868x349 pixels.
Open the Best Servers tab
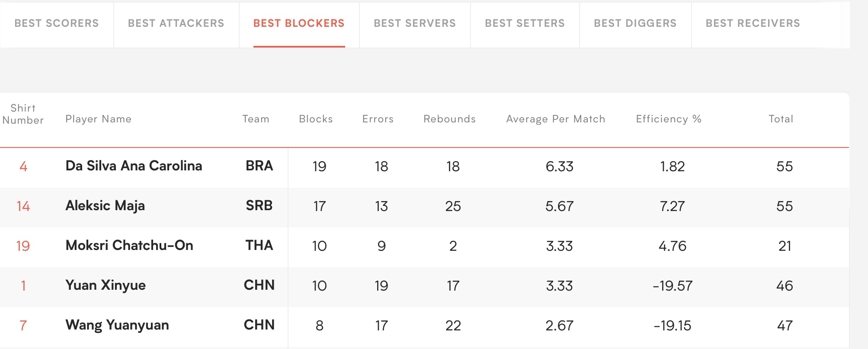(415, 23)
